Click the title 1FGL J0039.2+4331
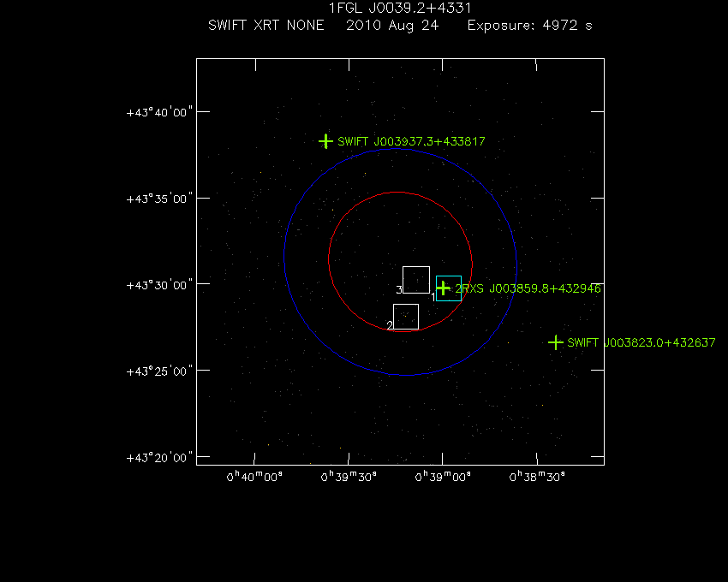This screenshot has height=582, width=728. (400, 8)
